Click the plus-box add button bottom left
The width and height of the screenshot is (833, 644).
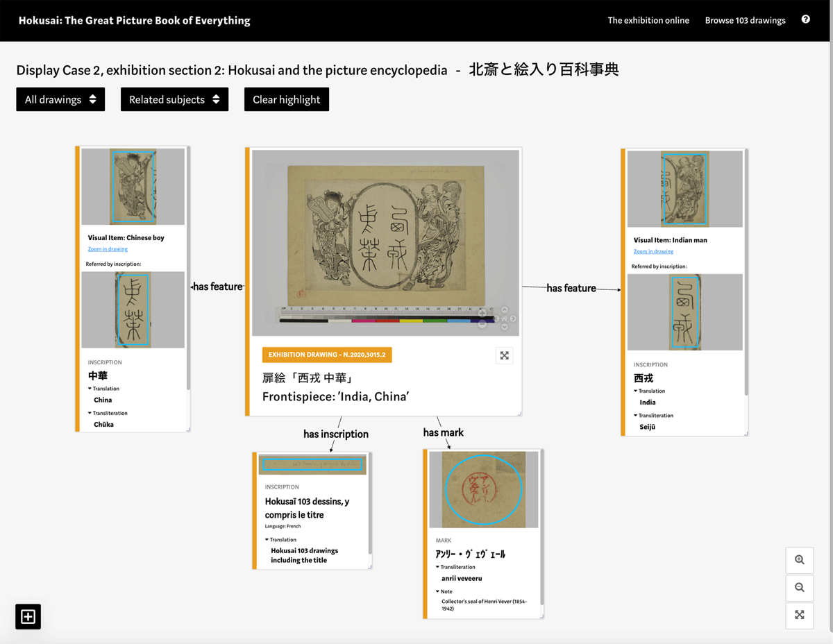tap(28, 616)
